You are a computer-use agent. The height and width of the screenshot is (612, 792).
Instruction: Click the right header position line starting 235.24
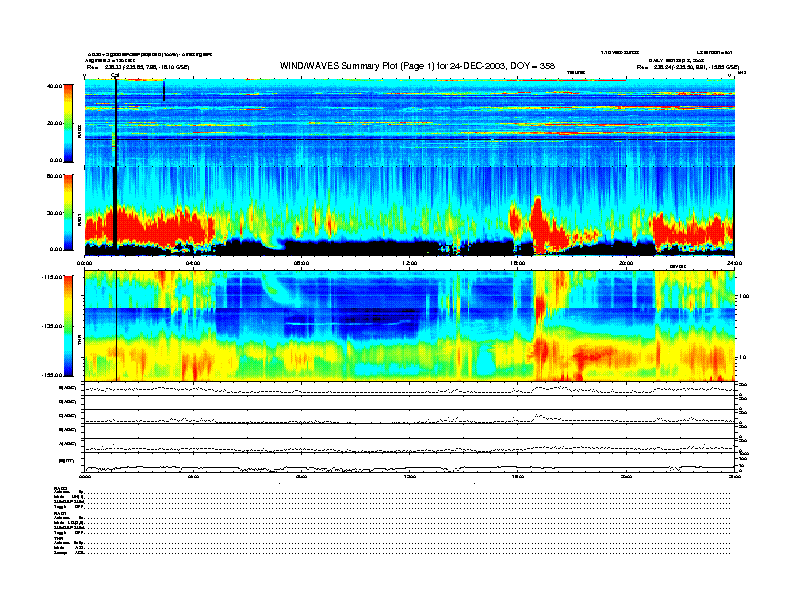(x=688, y=67)
